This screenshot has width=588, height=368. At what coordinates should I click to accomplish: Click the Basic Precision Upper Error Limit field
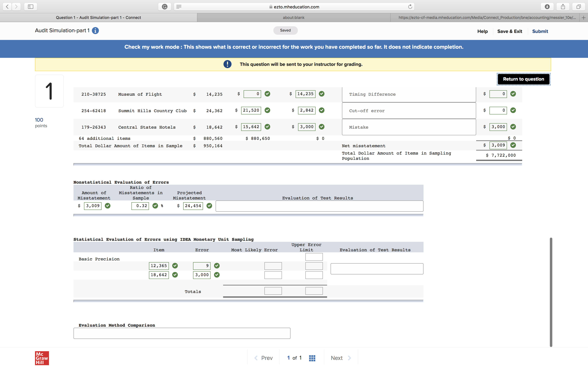pyautogui.click(x=314, y=257)
